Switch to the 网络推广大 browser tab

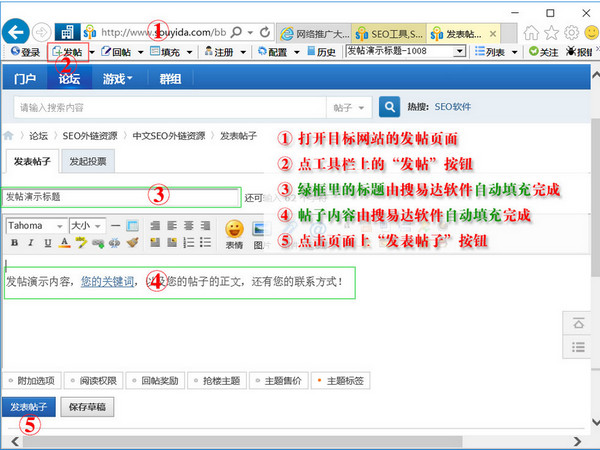tap(315, 34)
